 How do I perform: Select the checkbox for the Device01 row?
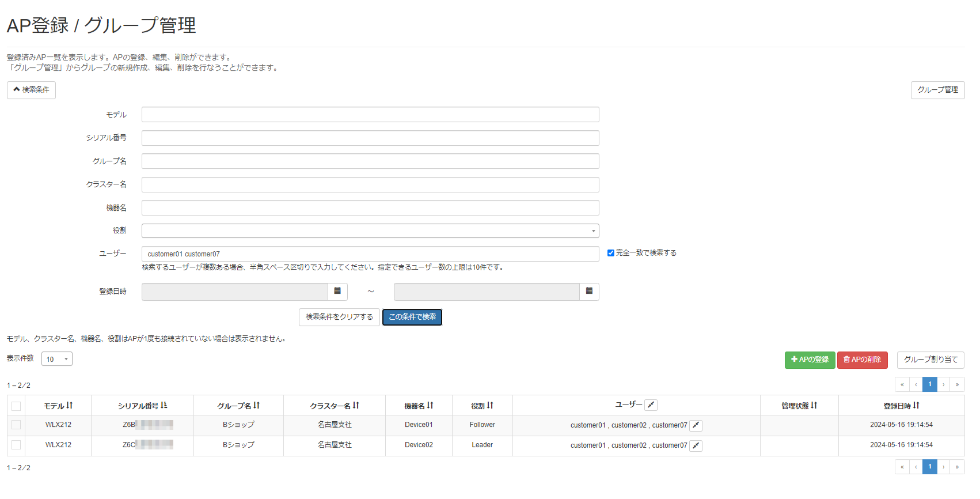[x=16, y=425]
